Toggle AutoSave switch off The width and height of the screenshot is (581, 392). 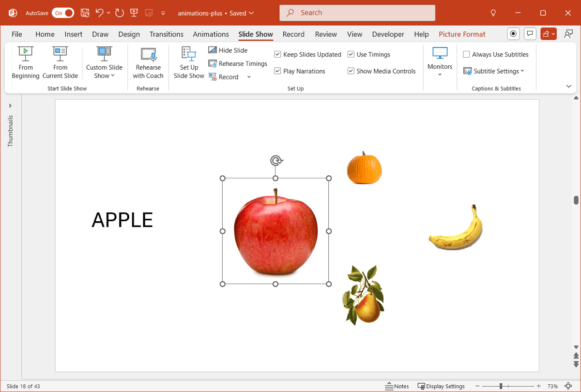pos(63,13)
